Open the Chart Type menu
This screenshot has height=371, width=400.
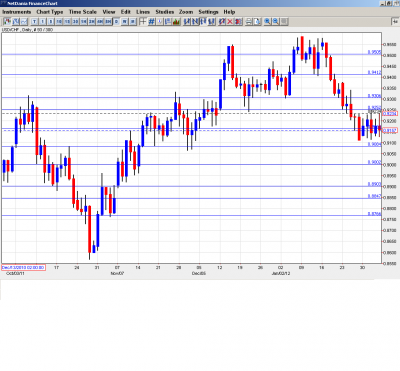[x=50, y=12]
